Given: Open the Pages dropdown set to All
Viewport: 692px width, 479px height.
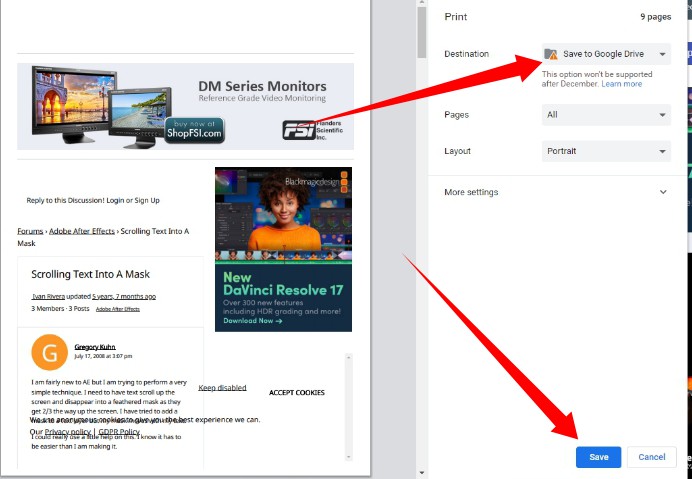Looking at the screenshot, I should coord(606,115).
